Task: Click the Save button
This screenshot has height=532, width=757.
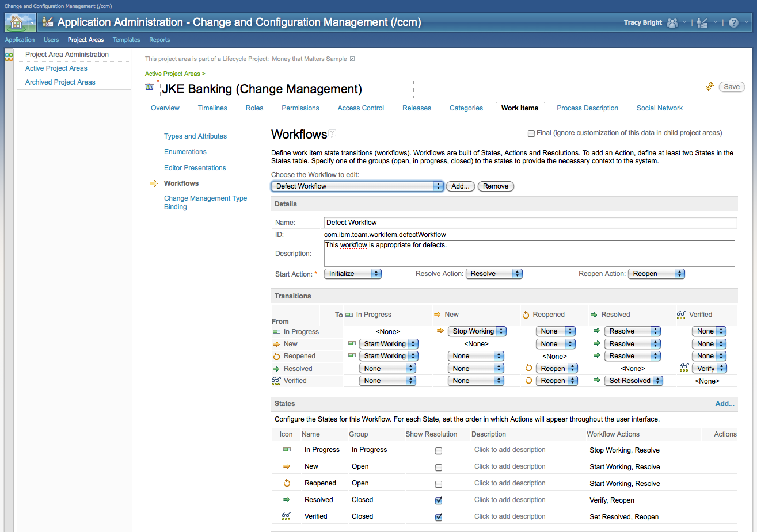Action: click(x=732, y=87)
